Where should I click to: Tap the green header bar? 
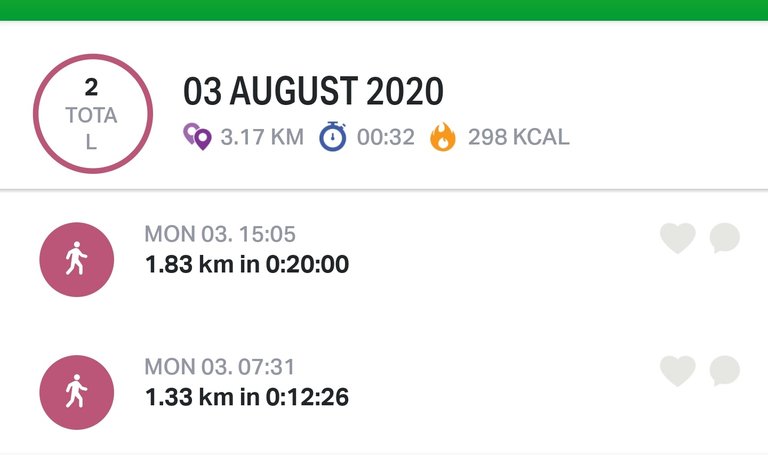pyautogui.click(x=384, y=10)
